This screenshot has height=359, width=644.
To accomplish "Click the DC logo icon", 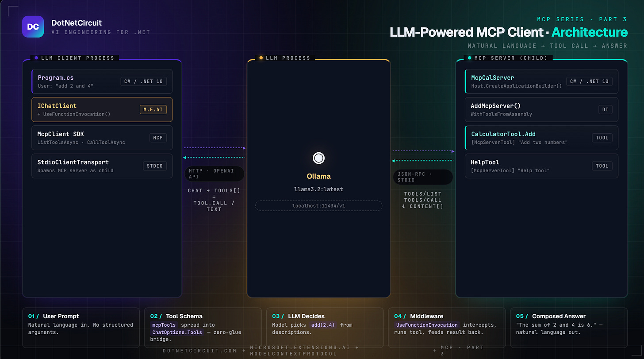I will click(33, 27).
